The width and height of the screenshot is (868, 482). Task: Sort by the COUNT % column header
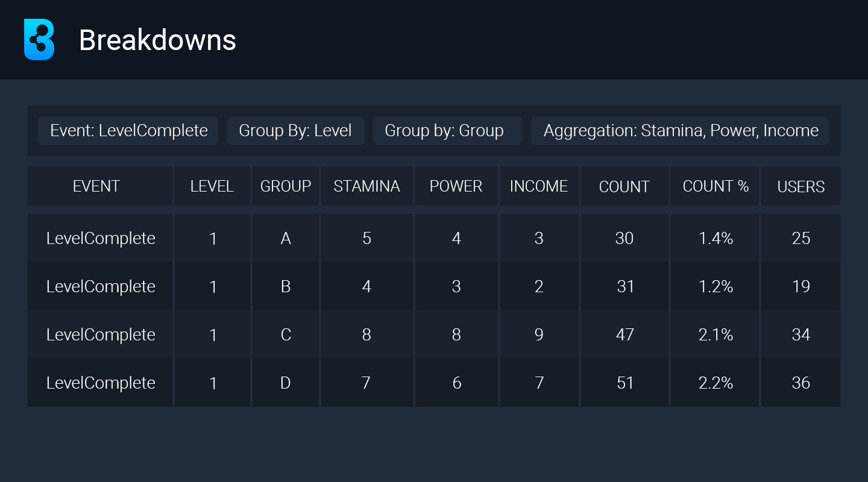[x=715, y=186]
